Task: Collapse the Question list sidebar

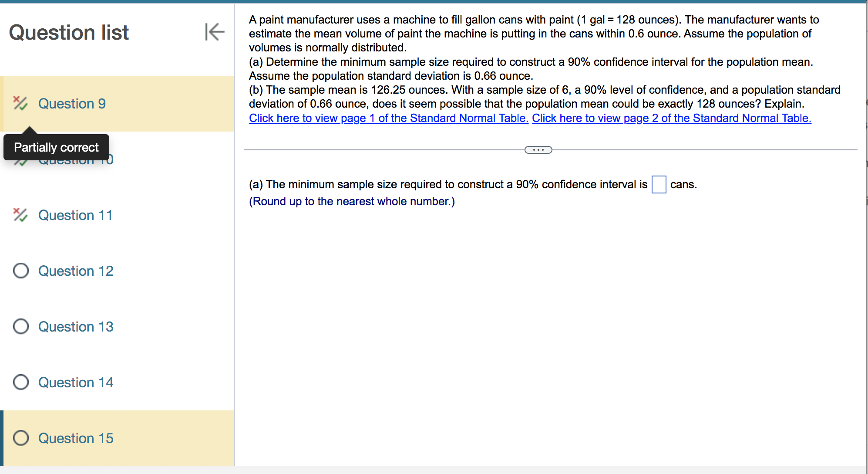Action: (x=214, y=32)
